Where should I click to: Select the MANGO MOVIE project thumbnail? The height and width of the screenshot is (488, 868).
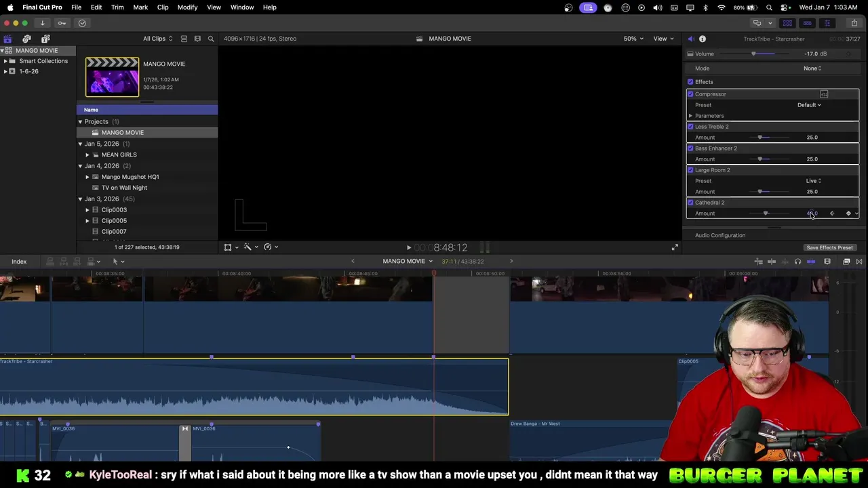(112, 77)
